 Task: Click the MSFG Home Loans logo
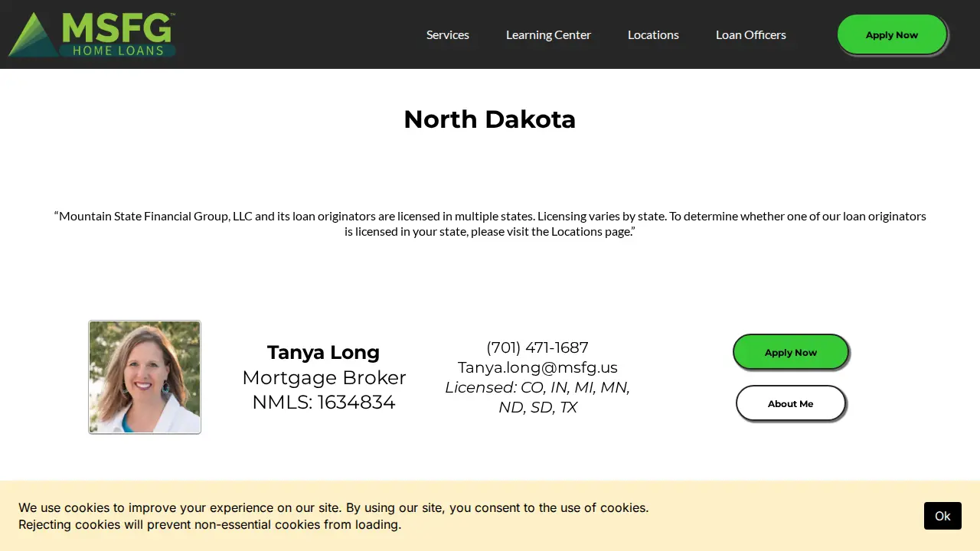[x=92, y=34]
